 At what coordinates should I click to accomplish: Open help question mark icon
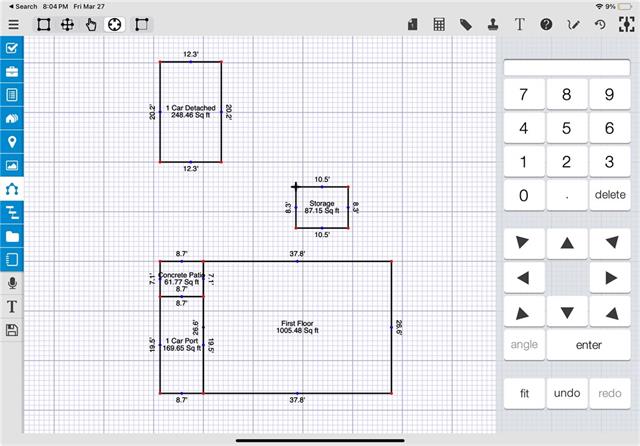click(547, 24)
